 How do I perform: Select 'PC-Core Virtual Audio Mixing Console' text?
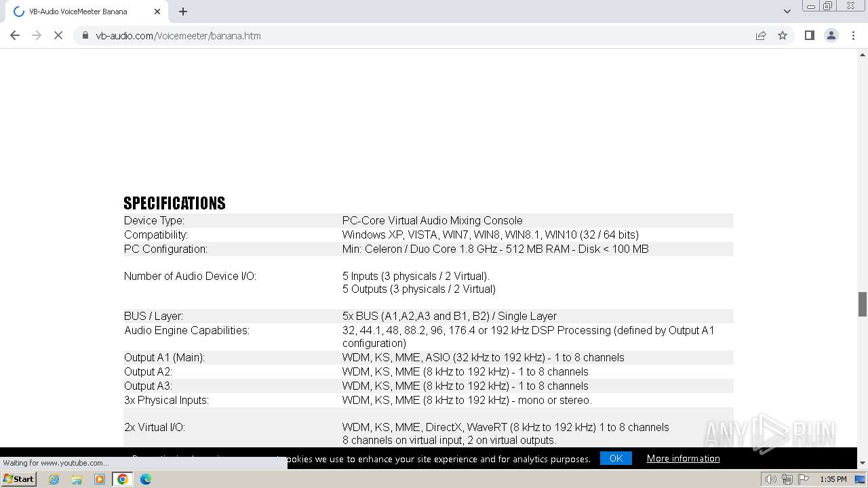pos(432,220)
